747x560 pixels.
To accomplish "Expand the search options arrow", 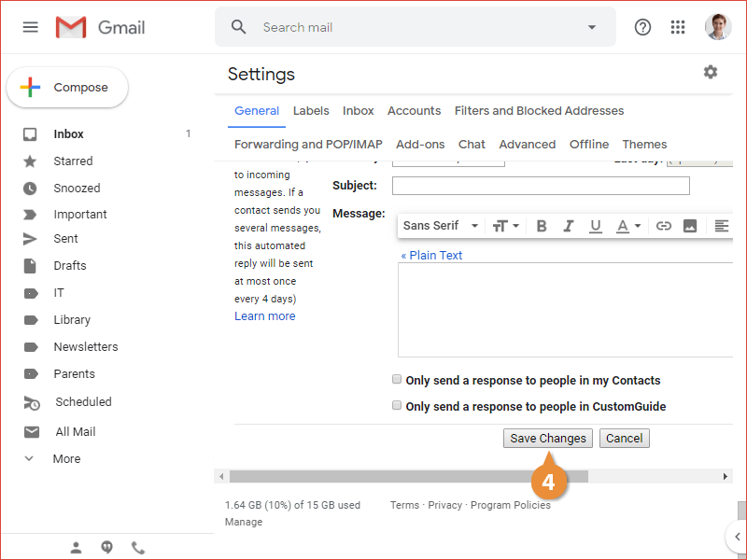I will pyautogui.click(x=591, y=27).
